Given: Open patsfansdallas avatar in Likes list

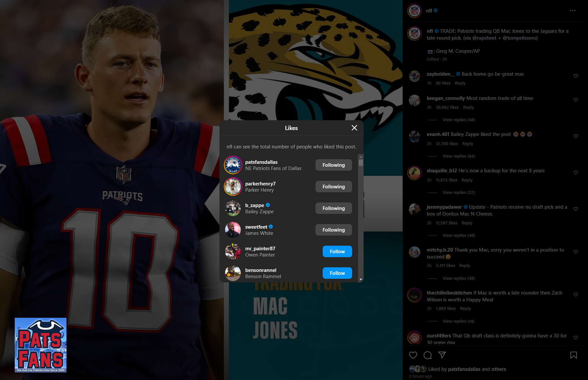Looking at the screenshot, I should (x=233, y=165).
